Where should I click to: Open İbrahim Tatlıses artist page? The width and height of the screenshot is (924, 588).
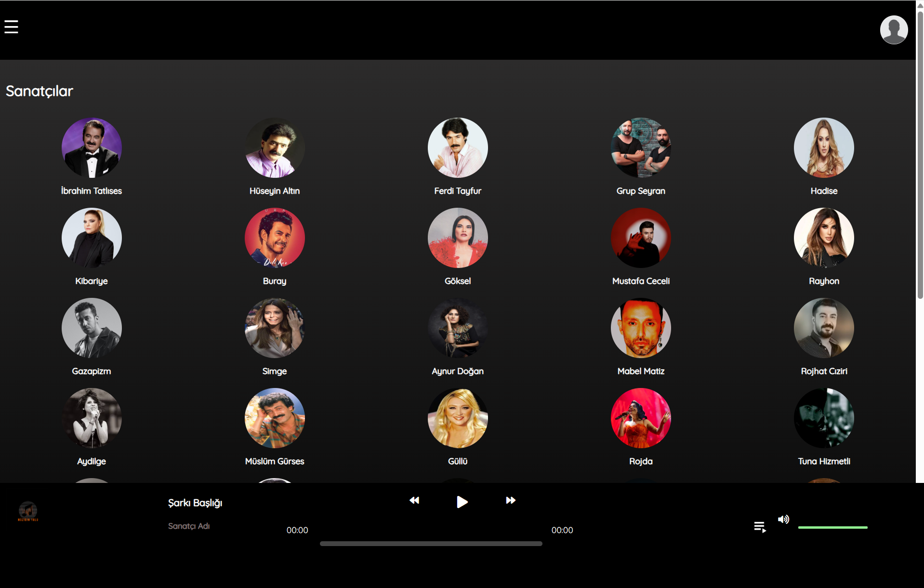point(92,148)
